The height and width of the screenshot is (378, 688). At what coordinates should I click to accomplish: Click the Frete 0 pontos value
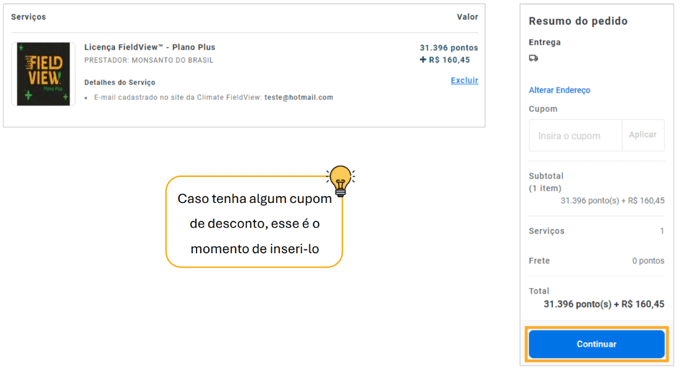(x=648, y=261)
